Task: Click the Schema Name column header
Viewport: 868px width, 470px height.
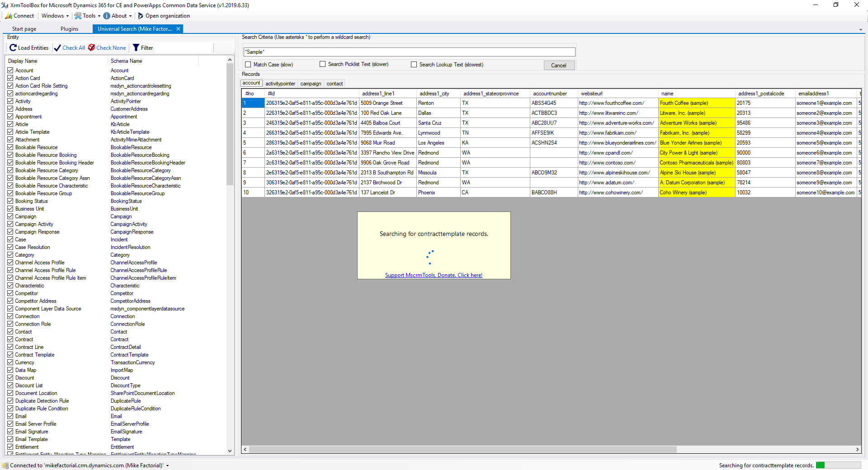Action: 153,61
